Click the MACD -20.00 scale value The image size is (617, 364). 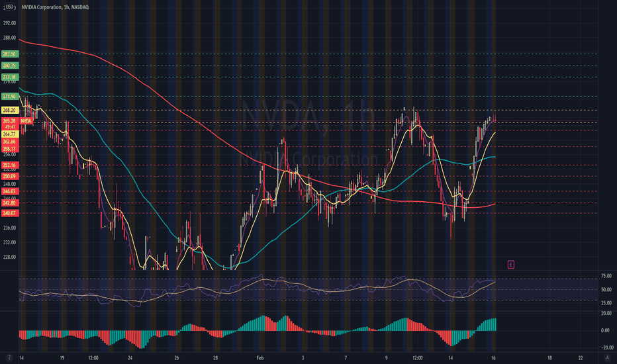click(x=606, y=347)
